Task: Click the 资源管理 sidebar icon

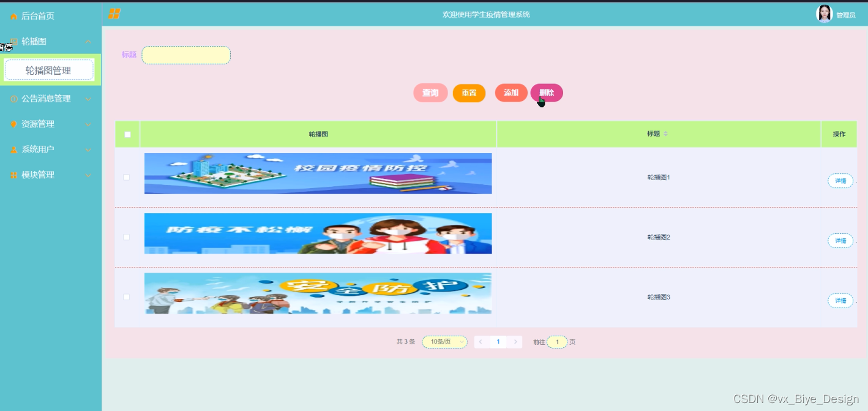Action: tap(14, 124)
